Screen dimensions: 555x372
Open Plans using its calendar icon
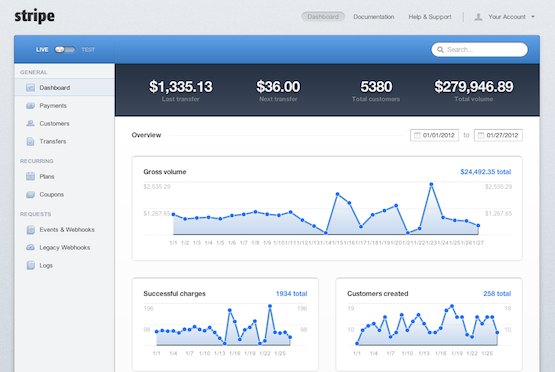(30, 176)
